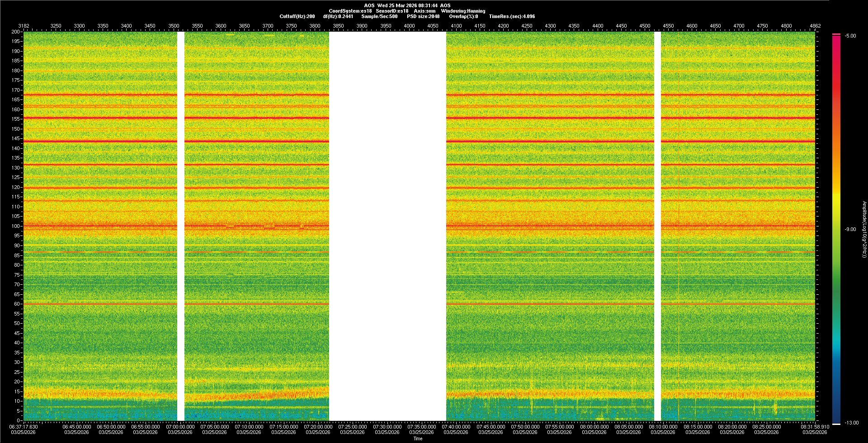
Task: Click the narrow white gap near 07:00:00
Action: [x=181, y=226]
